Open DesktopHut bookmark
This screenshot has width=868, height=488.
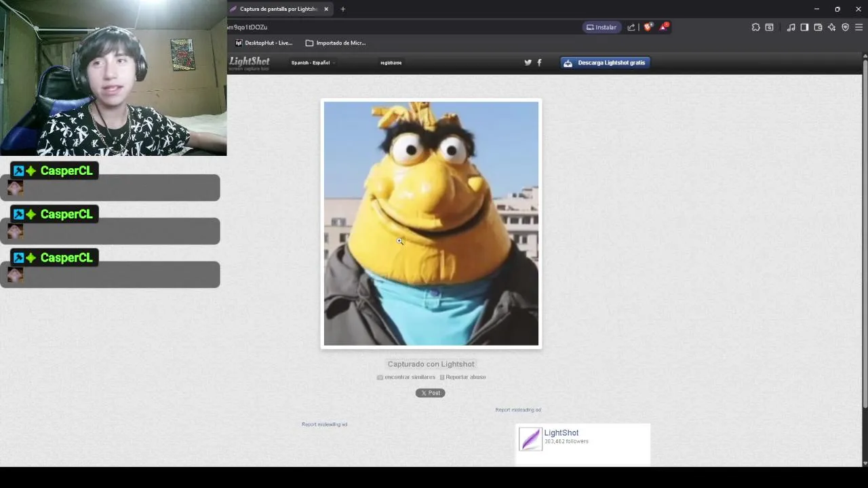pos(264,43)
